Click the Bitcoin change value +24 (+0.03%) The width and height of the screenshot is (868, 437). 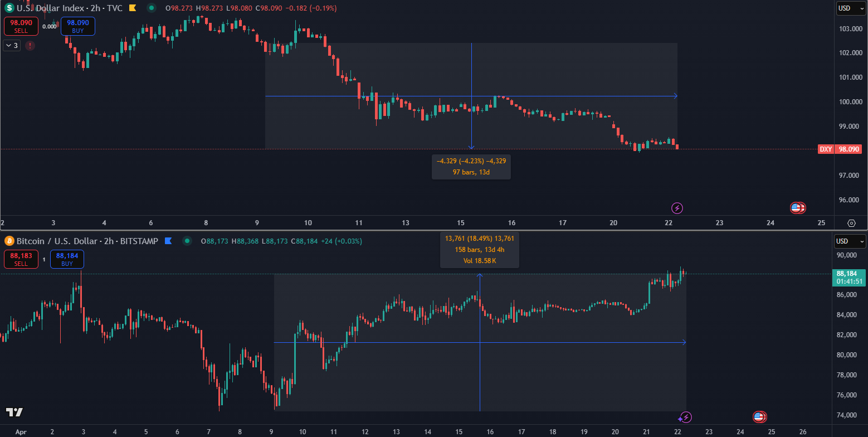tap(342, 241)
